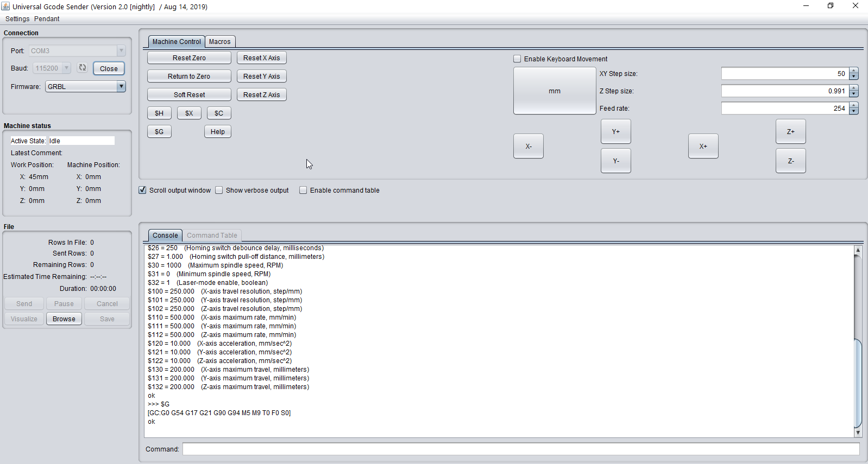
Task: Enable Keyboard Movement checkbox
Action: coord(517,59)
